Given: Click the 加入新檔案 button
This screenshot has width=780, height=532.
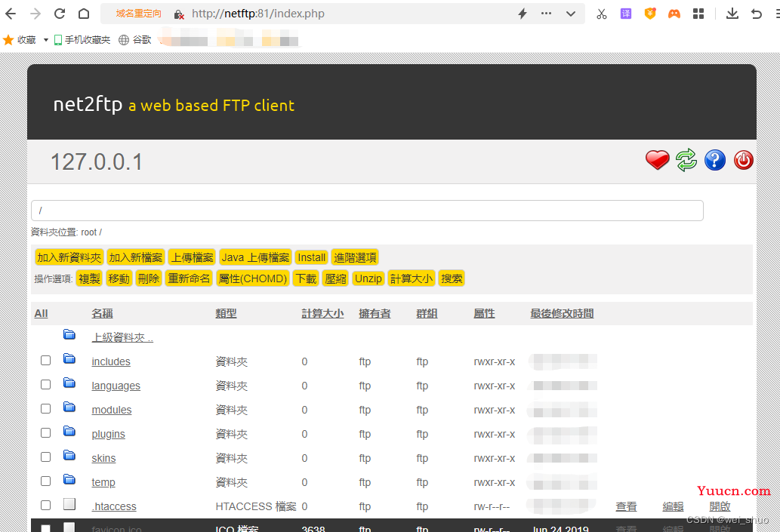Looking at the screenshot, I should pos(136,257).
